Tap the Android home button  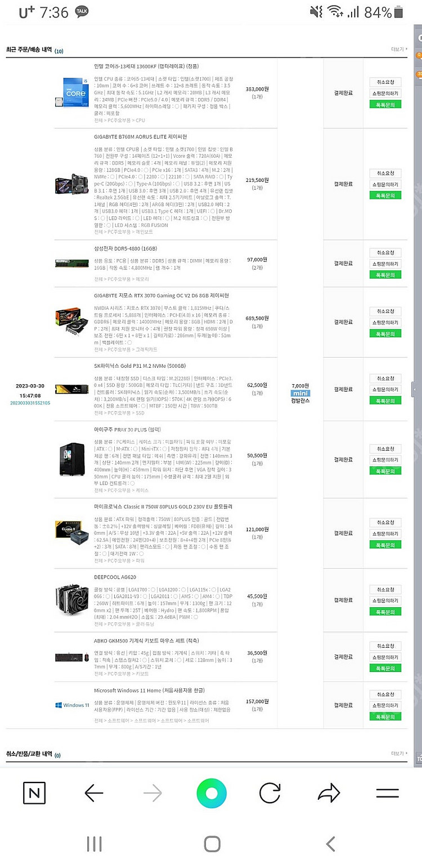coord(212,843)
